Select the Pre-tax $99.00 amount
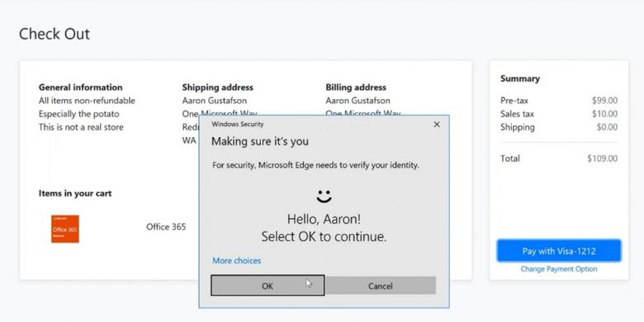 point(604,101)
